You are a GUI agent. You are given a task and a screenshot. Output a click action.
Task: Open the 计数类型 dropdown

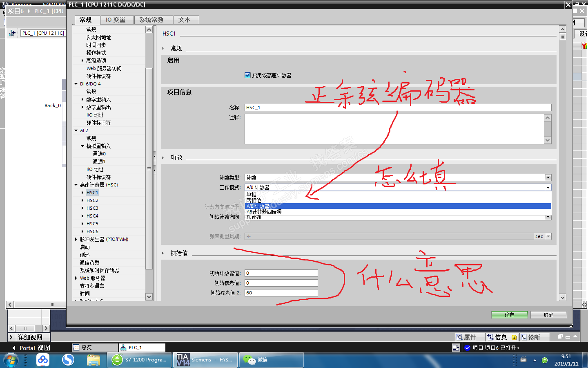click(x=548, y=177)
